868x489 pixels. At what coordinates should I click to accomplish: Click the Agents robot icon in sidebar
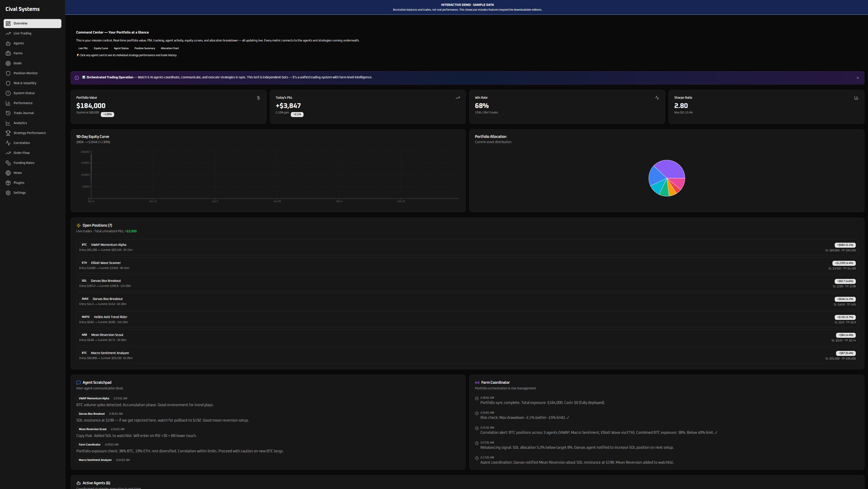(x=8, y=43)
